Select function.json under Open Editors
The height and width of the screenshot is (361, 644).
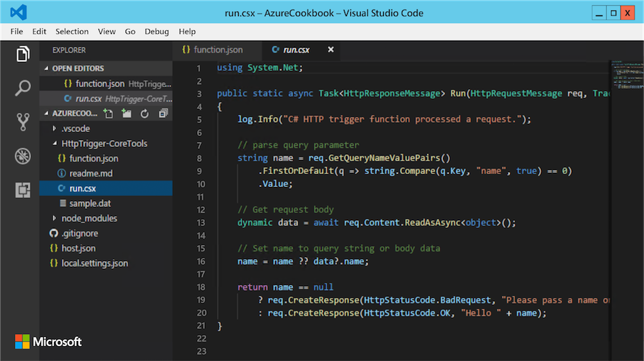(106, 84)
